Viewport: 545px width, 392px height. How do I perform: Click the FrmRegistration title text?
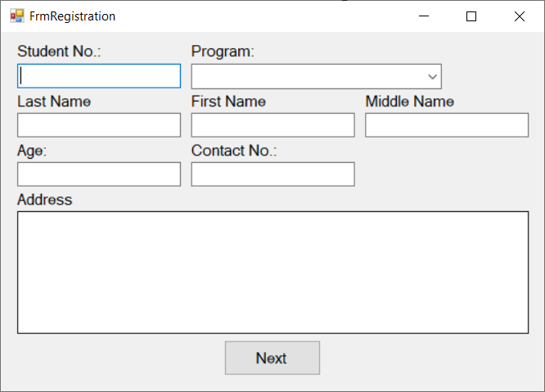(72, 16)
